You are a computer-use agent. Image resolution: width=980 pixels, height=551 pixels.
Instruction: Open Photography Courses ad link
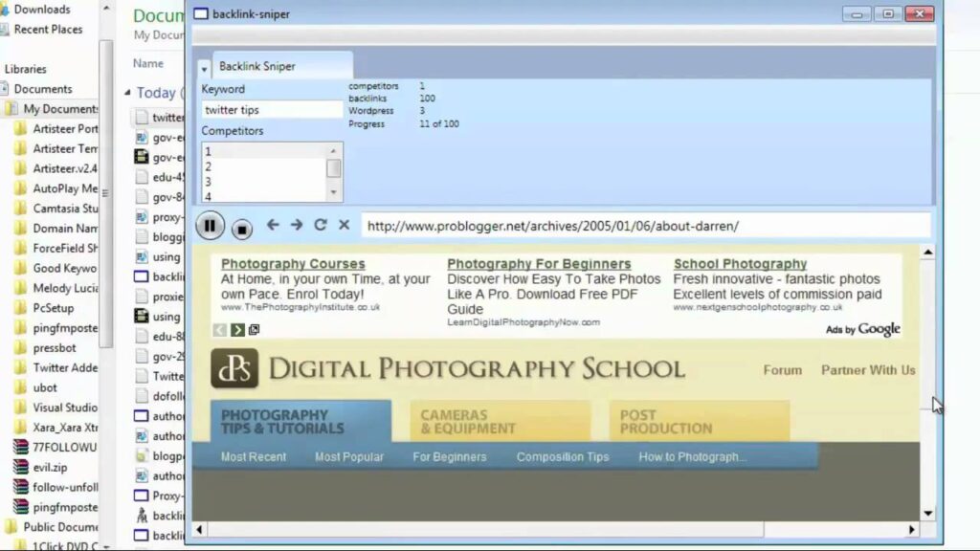293,264
